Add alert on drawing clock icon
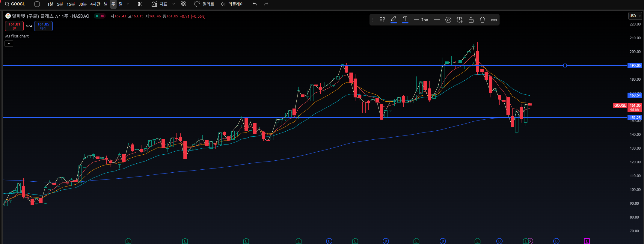The width and height of the screenshot is (644, 244). (460, 20)
